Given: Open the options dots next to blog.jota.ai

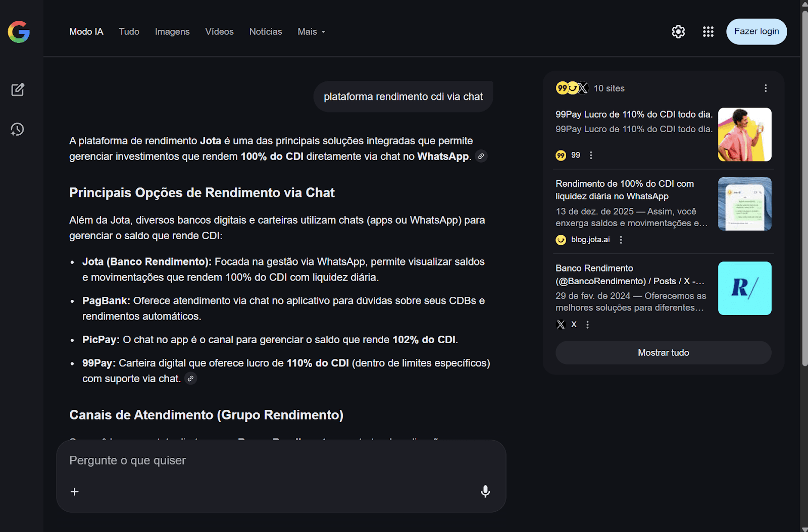Looking at the screenshot, I should (x=621, y=240).
